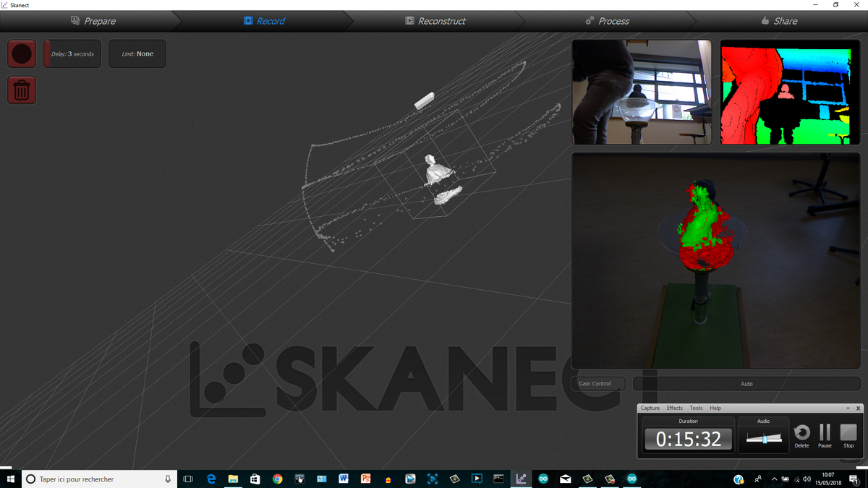Image resolution: width=868 pixels, height=488 pixels.
Task: Click the Gain Control button
Action: tap(597, 384)
